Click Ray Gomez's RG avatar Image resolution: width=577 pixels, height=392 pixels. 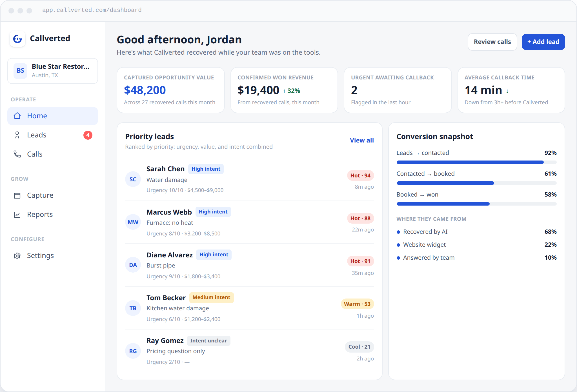tap(133, 351)
